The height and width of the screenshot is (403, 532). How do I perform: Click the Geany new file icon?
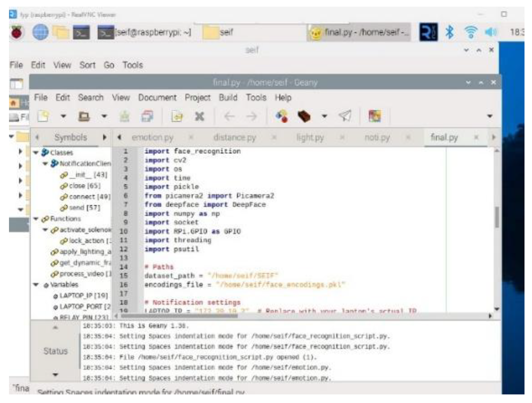pyautogui.click(x=43, y=116)
